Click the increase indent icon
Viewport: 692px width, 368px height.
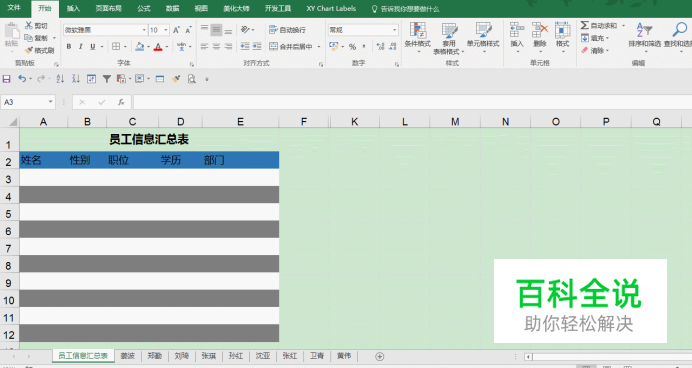[x=257, y=46]
